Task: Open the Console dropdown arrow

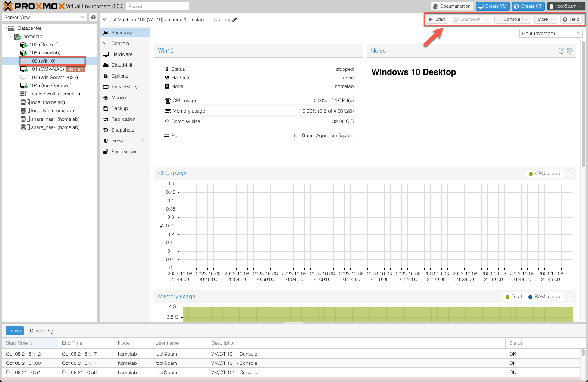Action: click(526, 19)
